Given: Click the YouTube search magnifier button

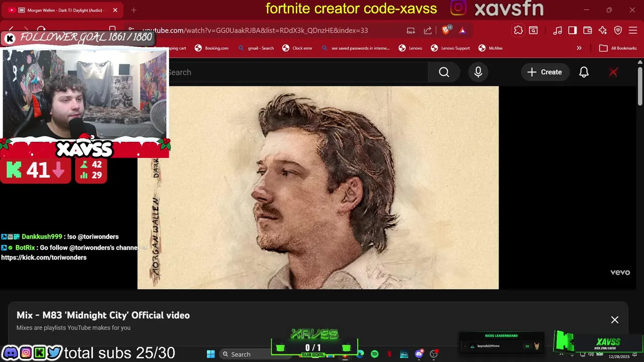Looking at the screenshot, I should pyautogui.click(x=444, y=72).
